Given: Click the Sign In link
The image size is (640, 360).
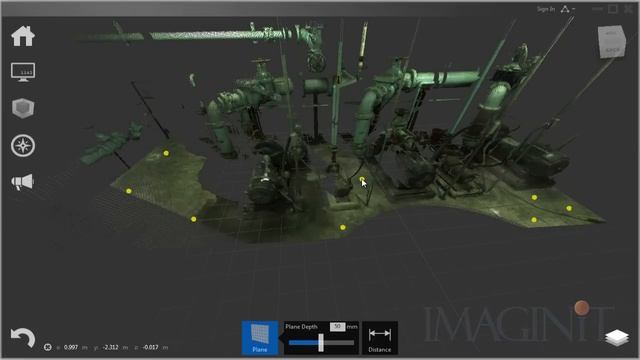Looking at the screenshot, I should pos(546,9).
